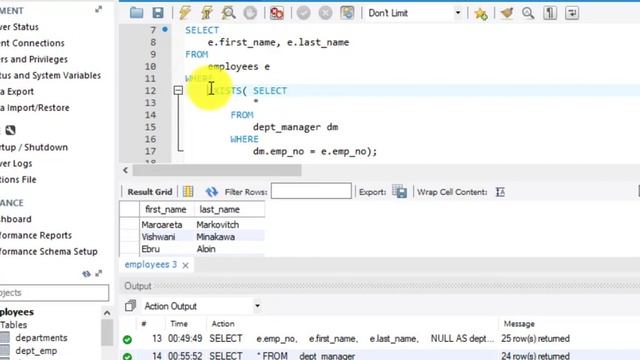This screenshot has height=360, width=640.
Task: Close the employees 3 result tab
Action: pyautogui.click(x=185, y=265)
